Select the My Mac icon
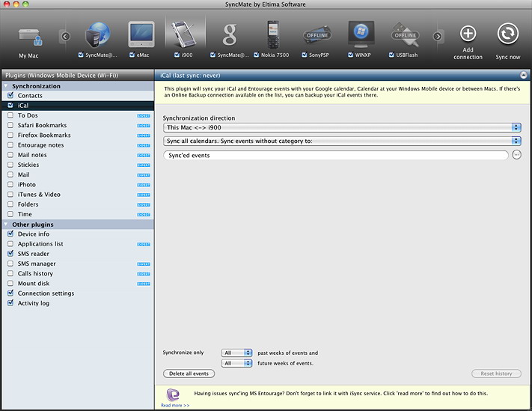 pos(30,37)
